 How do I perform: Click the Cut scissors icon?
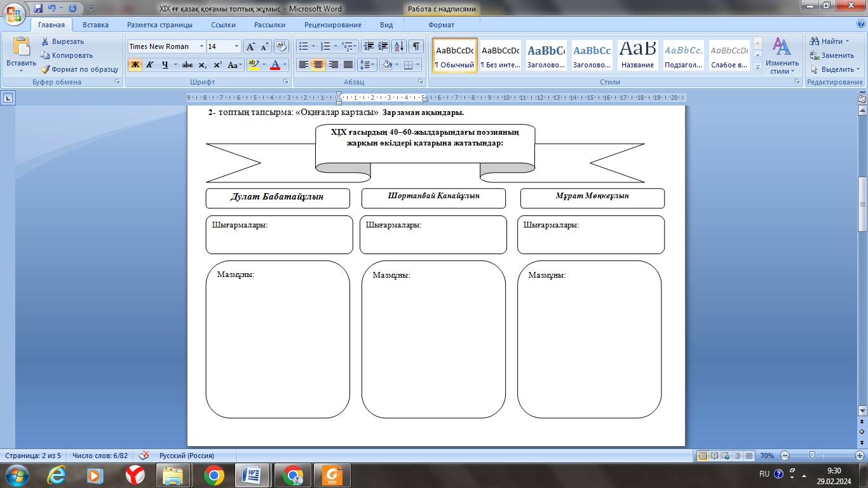[x=46, y=41]
